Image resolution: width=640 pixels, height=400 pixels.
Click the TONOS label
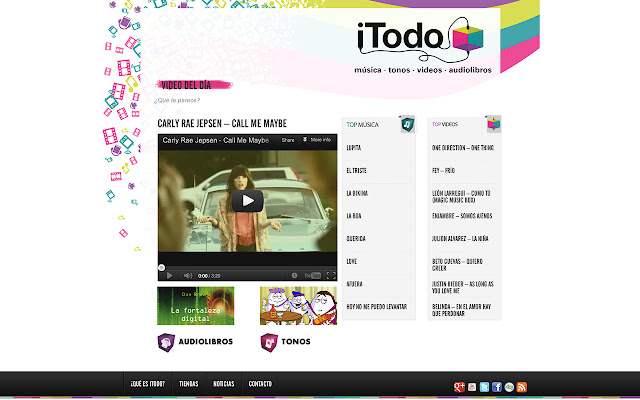click(x=296, y=342)
